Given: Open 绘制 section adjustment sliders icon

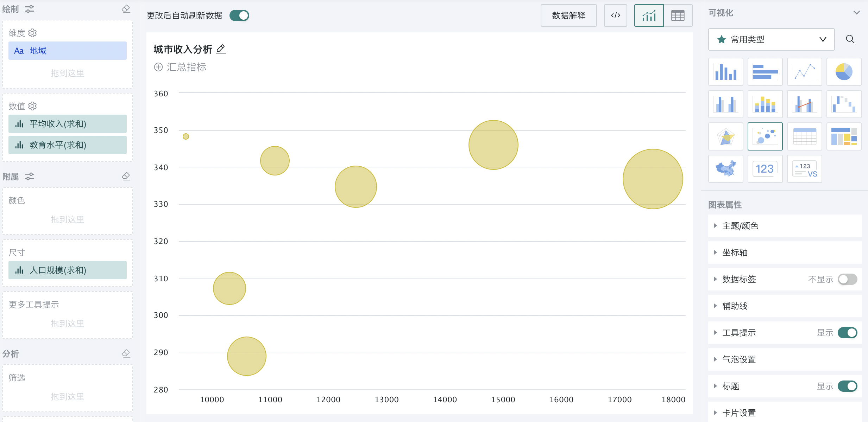Looking at the screenshot, I should (30, 9).
